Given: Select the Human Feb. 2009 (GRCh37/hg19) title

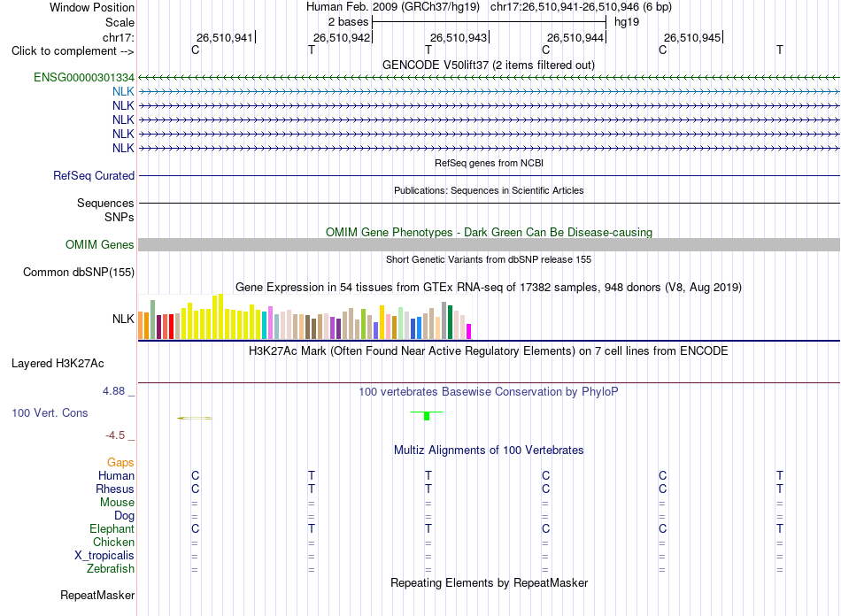Looking at the screenshot, I should 392,7.
